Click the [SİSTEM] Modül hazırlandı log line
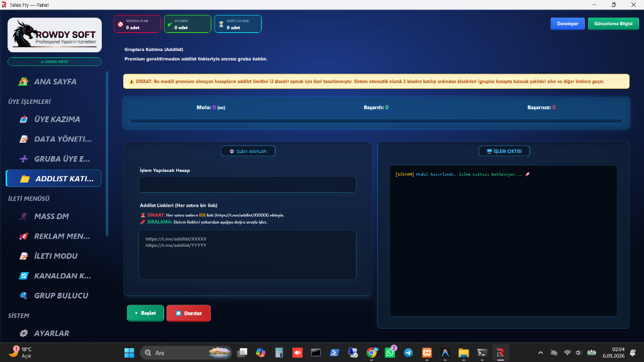 click(x=462, y=174)
